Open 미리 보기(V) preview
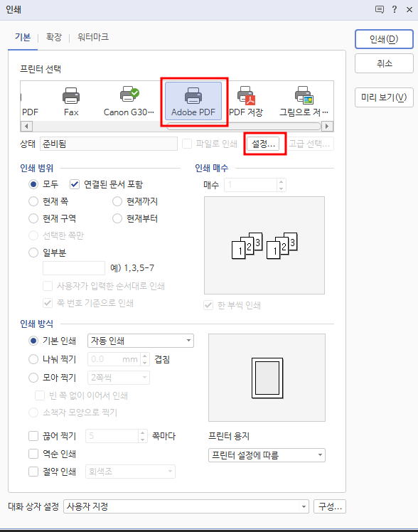This screenshot has width=418, height=532. coord(384,97)
